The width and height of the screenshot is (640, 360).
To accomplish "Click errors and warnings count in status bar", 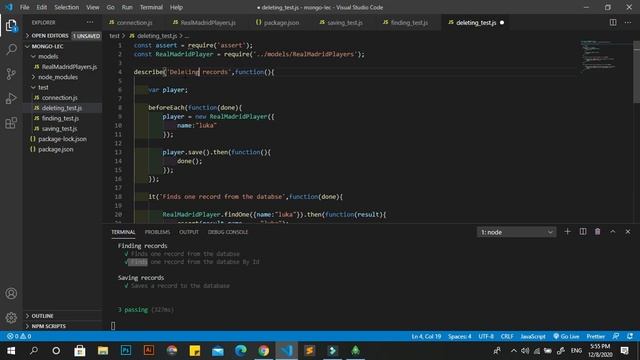I will tap(19, 336).
